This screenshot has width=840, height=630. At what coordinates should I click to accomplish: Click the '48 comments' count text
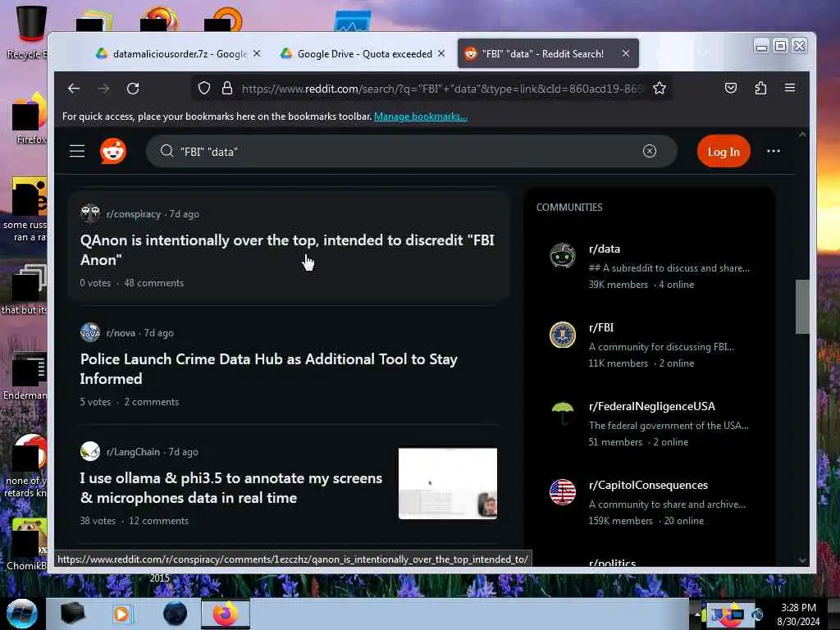point(153,283)
